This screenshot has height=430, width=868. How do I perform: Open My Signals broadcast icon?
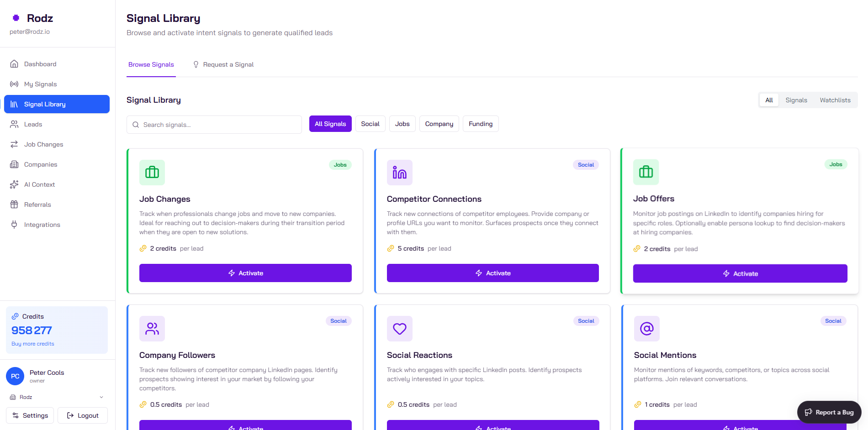(14, 84)
